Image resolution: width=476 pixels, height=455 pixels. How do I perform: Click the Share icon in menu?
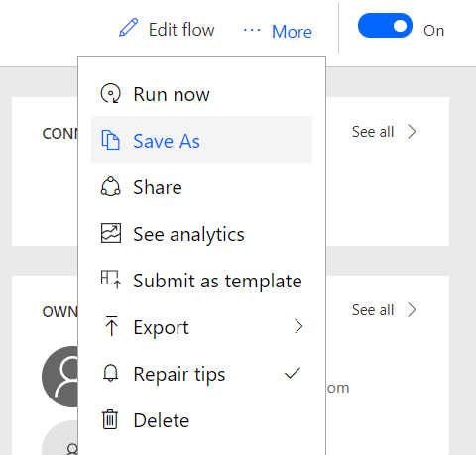(110, 186)
